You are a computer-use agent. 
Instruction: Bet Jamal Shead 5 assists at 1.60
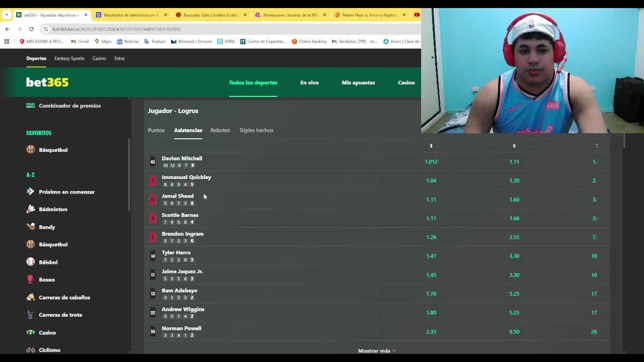tap(514, 200)
